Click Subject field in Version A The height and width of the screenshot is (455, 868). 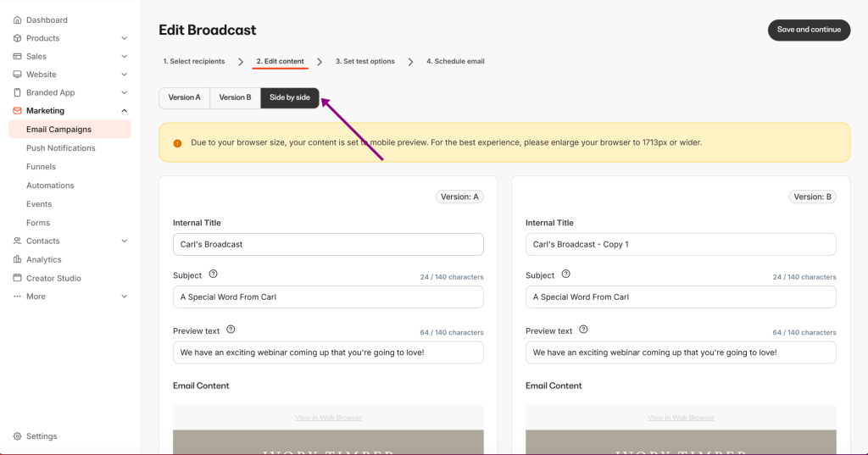pyautogui.click(x=328, y=297)
